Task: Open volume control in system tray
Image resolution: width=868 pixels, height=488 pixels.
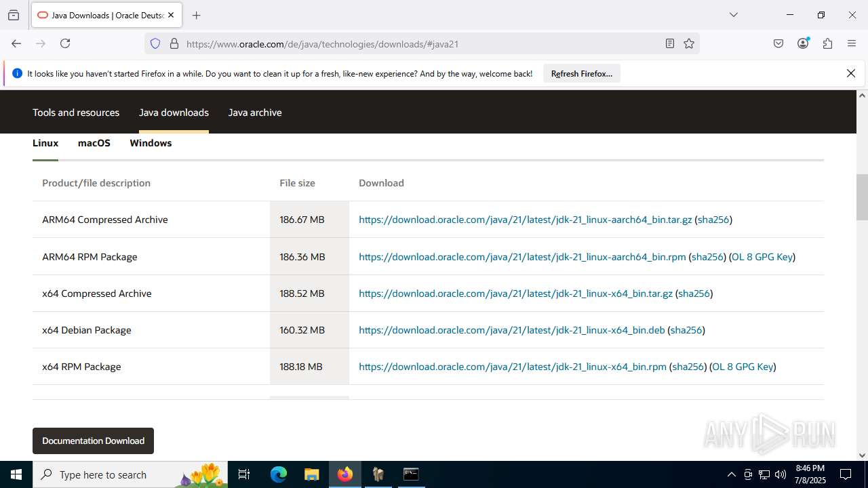Action: 781,474
